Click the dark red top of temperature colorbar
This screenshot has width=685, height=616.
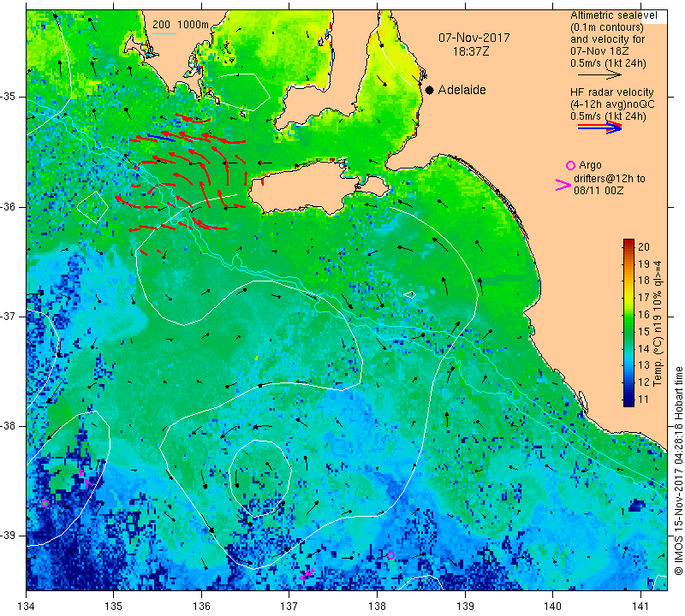click(x=628, y=243)
